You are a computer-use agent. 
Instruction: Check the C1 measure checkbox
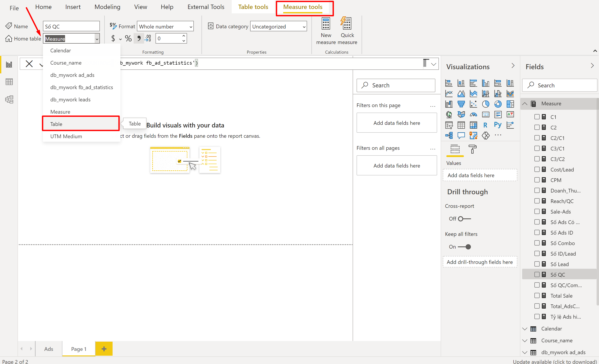pos(537,117)
